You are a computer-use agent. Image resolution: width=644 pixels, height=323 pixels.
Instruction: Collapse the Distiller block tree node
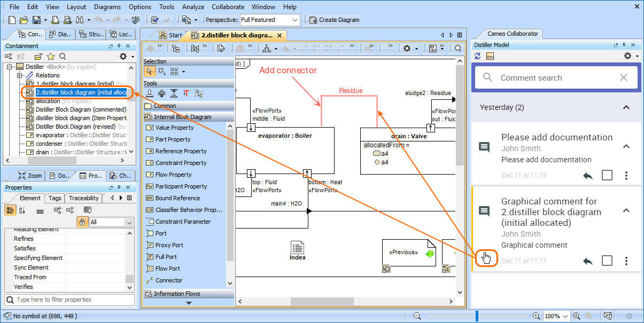tap(9, 67)
